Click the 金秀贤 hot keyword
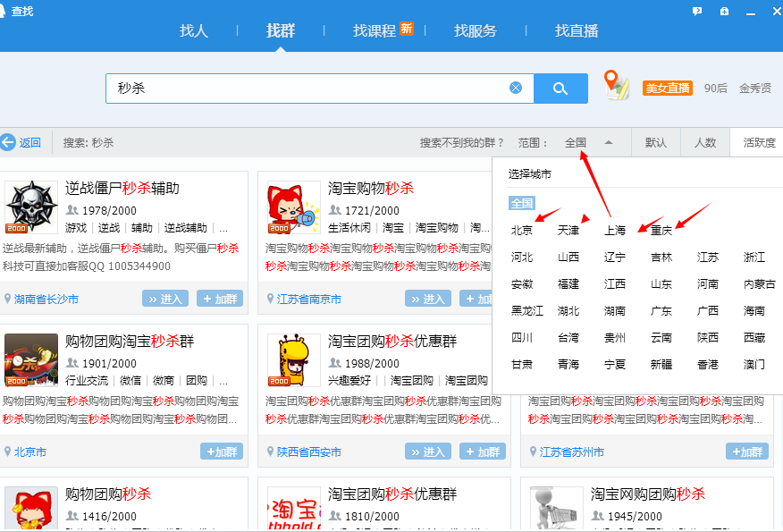Viewport: 783px width, 532px height. tap(755, 89)
